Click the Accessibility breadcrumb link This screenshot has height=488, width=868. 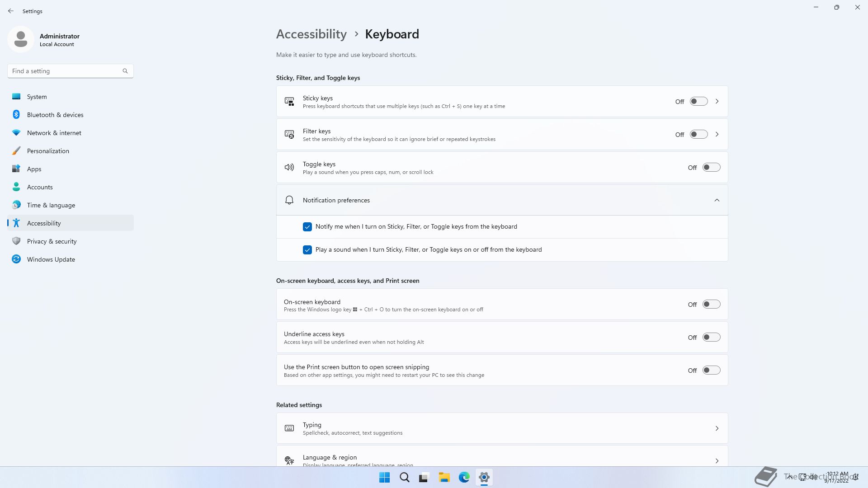coord(311,34)
